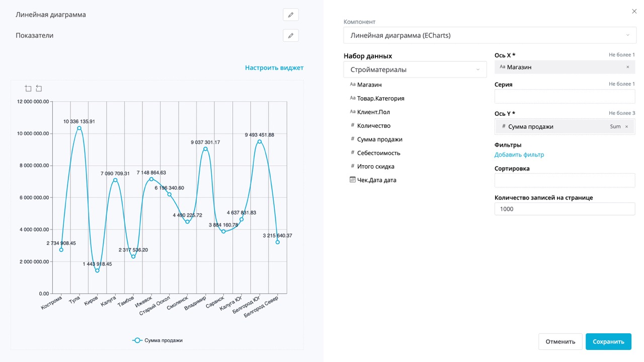This screenshot has width=644, height=362.
Task: Click the 12 000 000.00 Y-axis value
Action: (x=33, y=101)
